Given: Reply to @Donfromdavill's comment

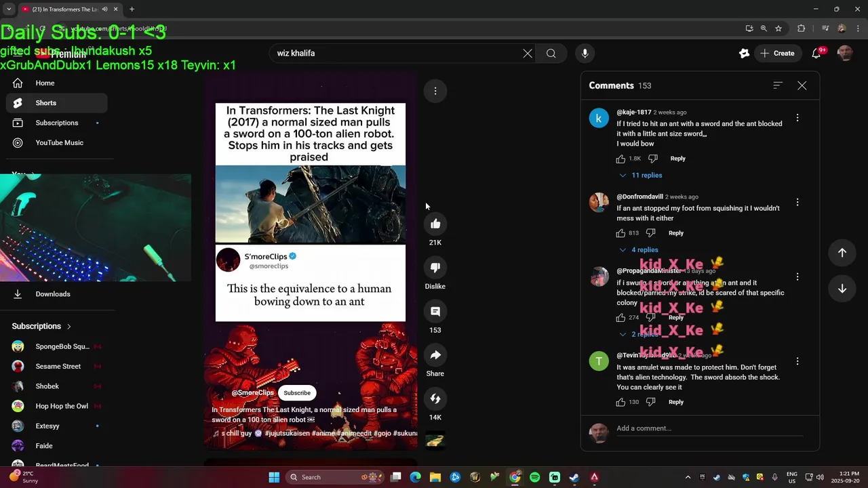Looking at the screenshot, I should [x=675, y=233].
